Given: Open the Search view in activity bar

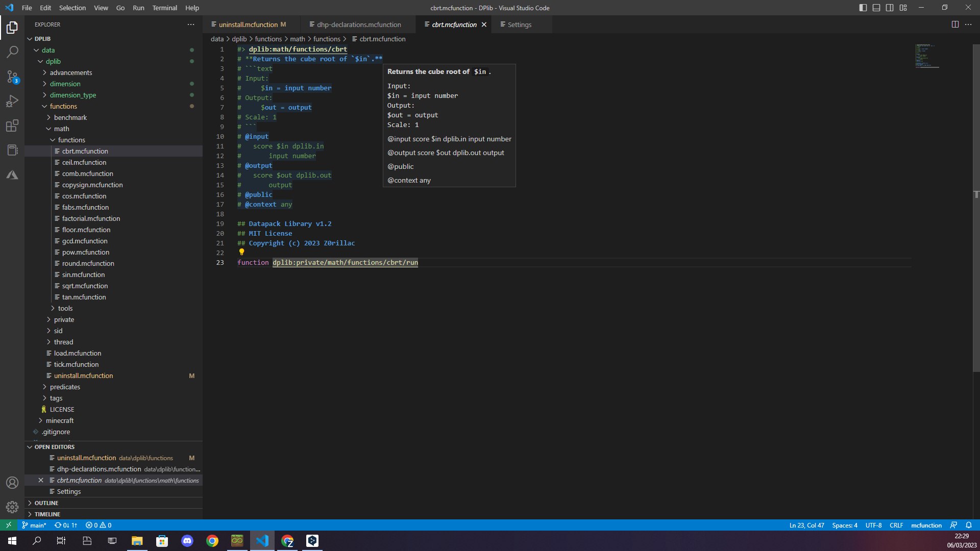Looking at the screenshot, I should click(x=12, y=52).
